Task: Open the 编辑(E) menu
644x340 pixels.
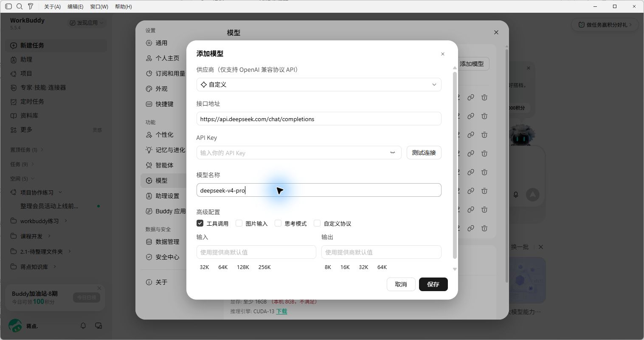Action: coord(76,6)
